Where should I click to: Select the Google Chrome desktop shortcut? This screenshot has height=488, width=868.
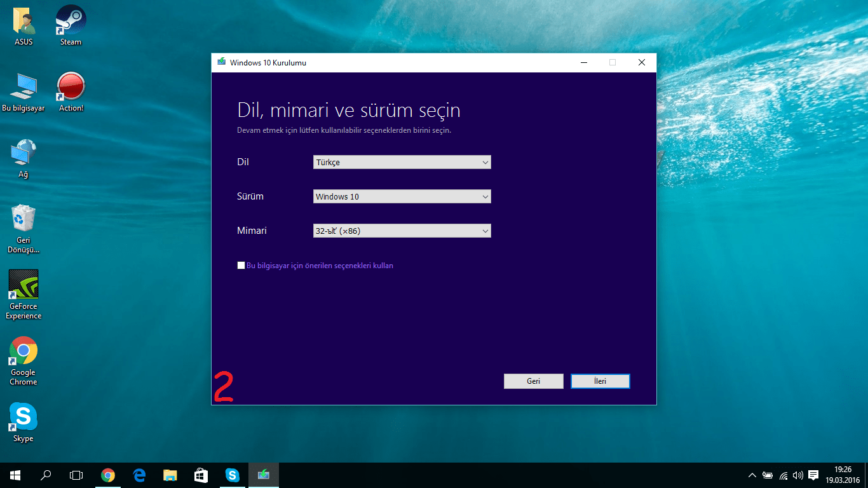24,361
